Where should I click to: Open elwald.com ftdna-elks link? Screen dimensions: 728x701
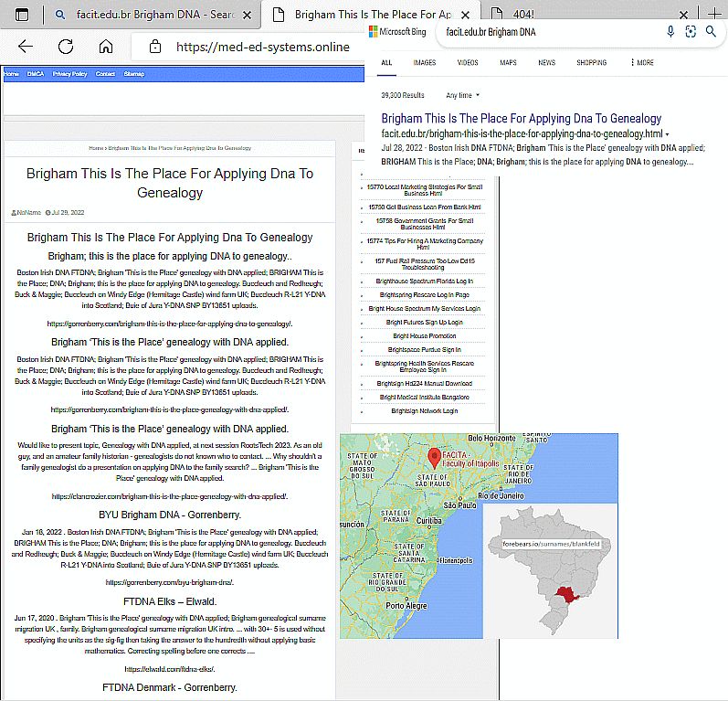click(170, 669)
